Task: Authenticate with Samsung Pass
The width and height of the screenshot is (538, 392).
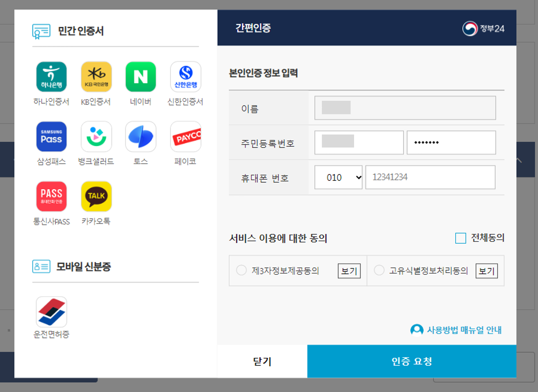Action: tap(51, 136)
